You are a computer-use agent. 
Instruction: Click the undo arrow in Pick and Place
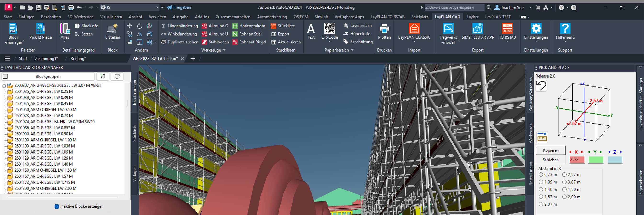(541, 86)
